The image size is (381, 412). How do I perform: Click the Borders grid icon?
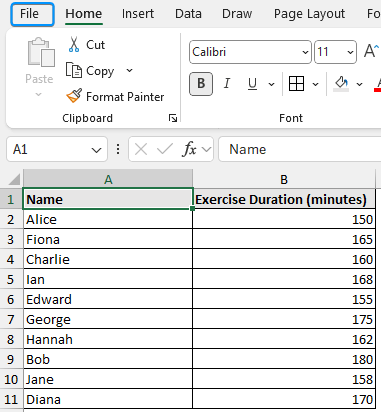(x=296, y=83)
